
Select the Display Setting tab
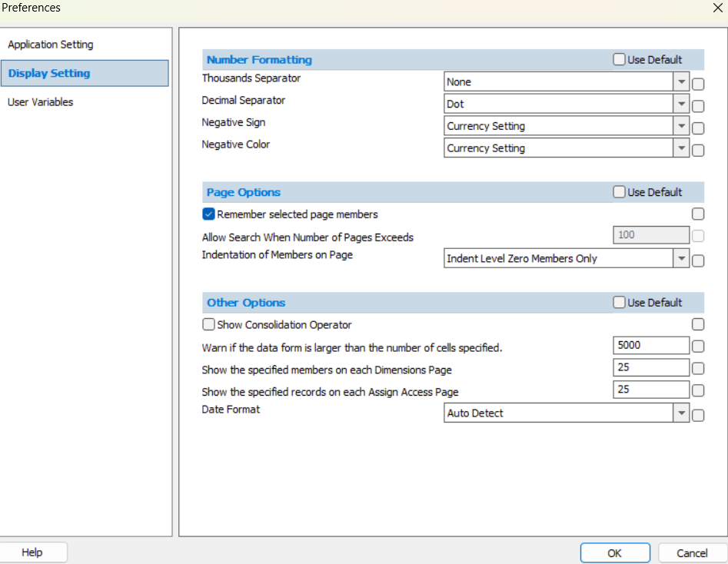(x=85, y=73)
